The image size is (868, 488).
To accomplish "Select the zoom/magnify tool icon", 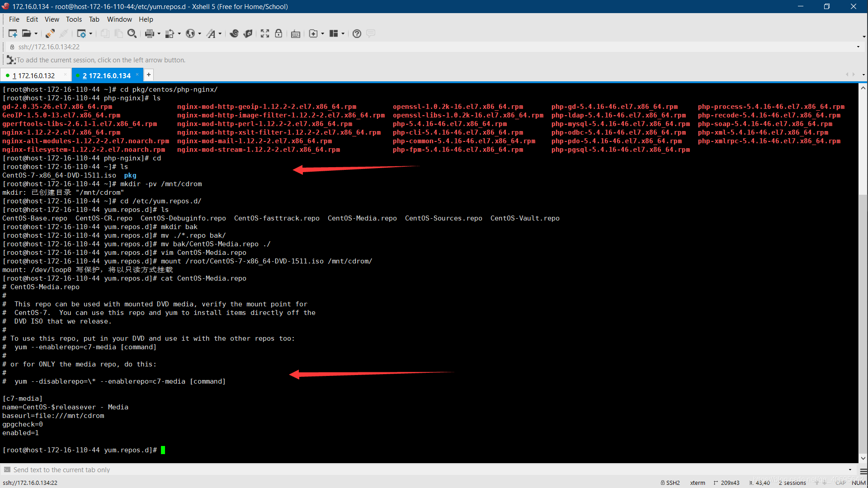I will tap(132, 33).
